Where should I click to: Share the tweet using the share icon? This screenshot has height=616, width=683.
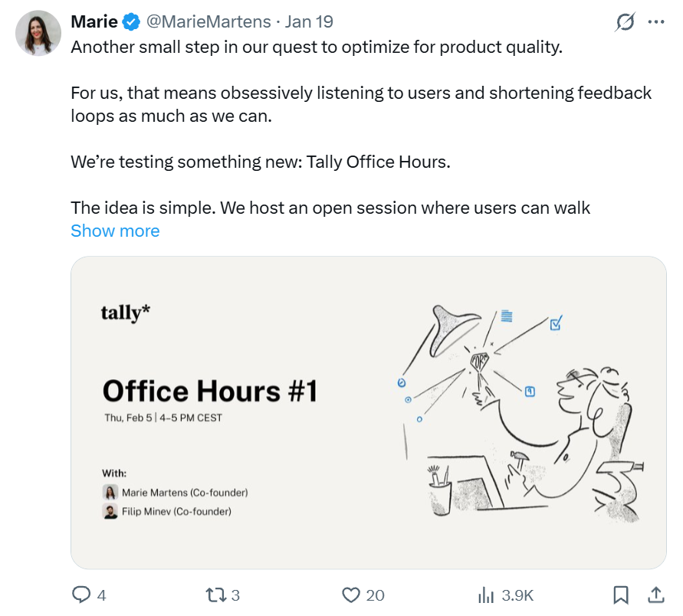pyautogui.click(x=656, y=595)
